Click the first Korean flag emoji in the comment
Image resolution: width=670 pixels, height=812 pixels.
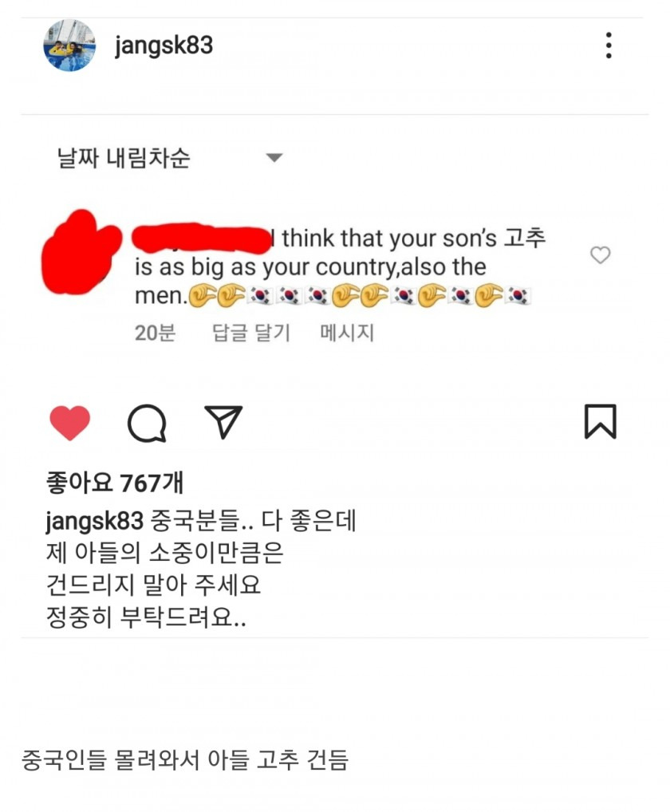pos(260,296)
